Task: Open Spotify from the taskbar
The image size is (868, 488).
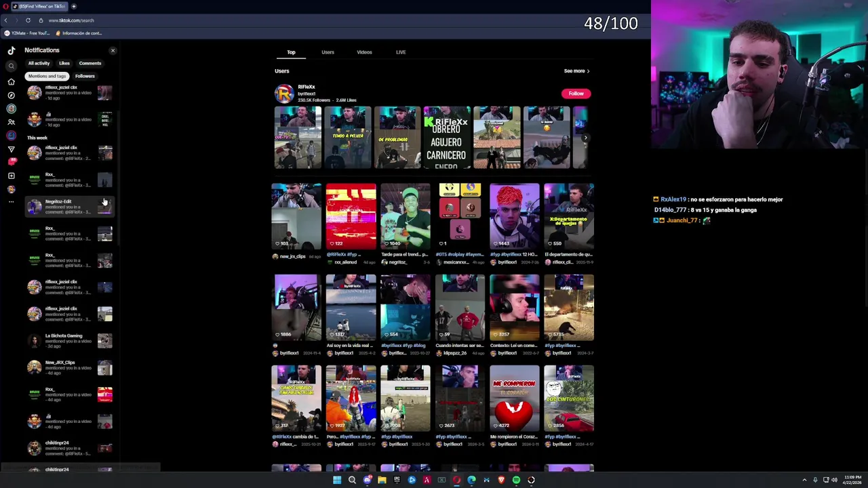Action: (x=516, y=480)
